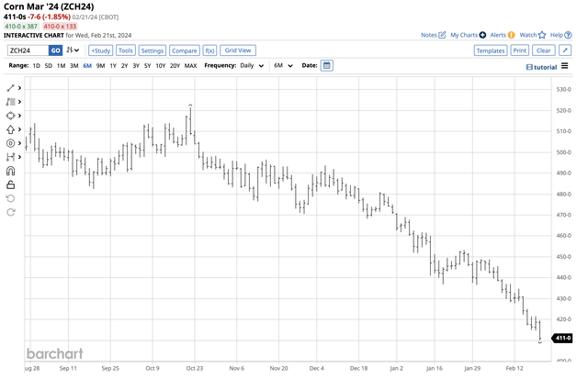Expand circle annotation options chevron
The height and width of the screenshot is (390, 588).
pyautogui.click(x=19, y=143)
